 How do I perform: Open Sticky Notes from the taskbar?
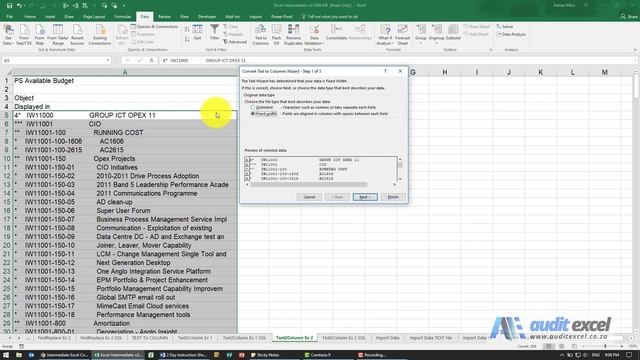pyautogui.click(x=264, y=355)
